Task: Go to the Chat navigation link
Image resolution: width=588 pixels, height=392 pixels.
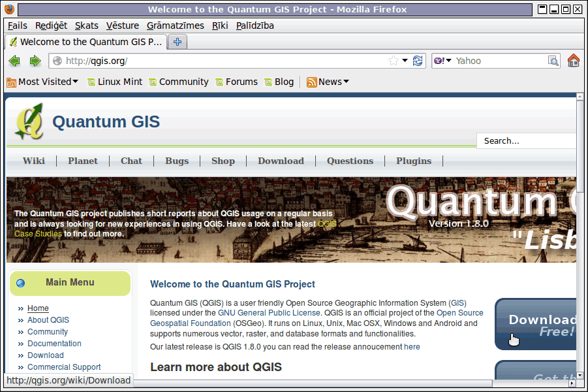Action: pyautogui.click(x=131, y=161)
